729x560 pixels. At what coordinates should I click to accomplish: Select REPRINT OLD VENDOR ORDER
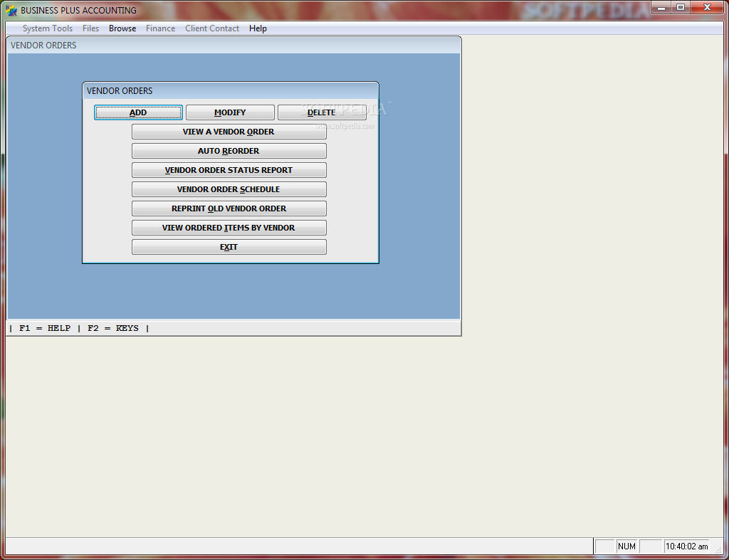(x=229, y=208)
